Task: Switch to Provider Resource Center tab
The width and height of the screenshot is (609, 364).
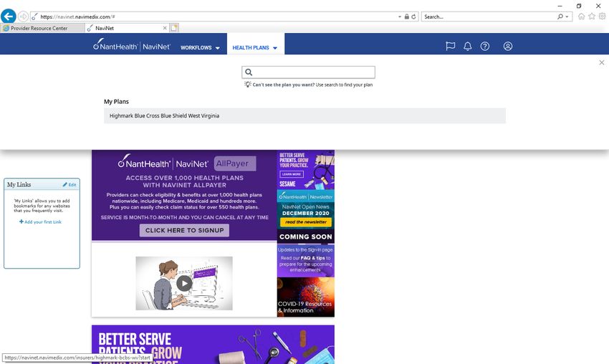Action: (42, 28)
